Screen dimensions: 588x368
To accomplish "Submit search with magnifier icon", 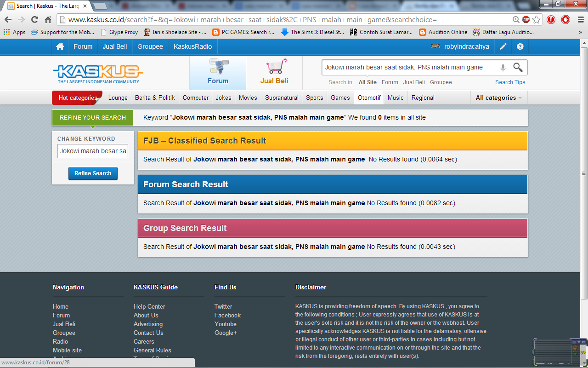I will [x=518, y=67].
